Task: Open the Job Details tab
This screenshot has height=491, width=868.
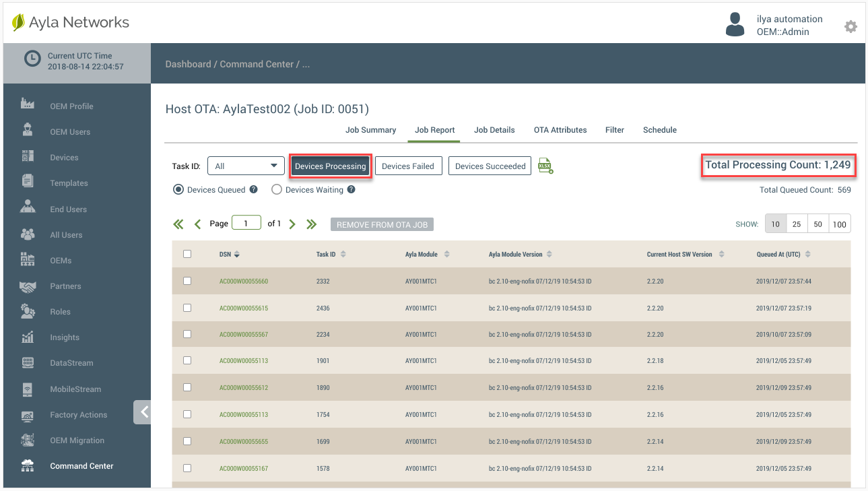Action: [x=494, y=130]
